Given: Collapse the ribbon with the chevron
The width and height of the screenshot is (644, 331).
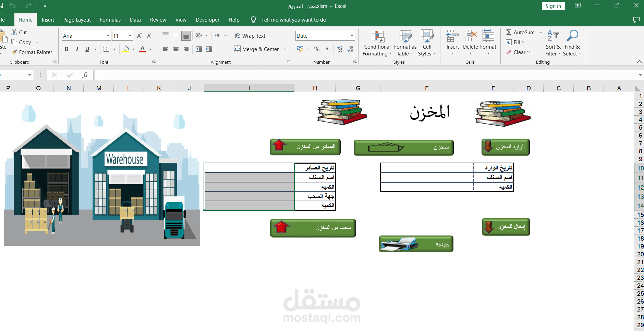Looking at the screenshot, I should [640, 62].
